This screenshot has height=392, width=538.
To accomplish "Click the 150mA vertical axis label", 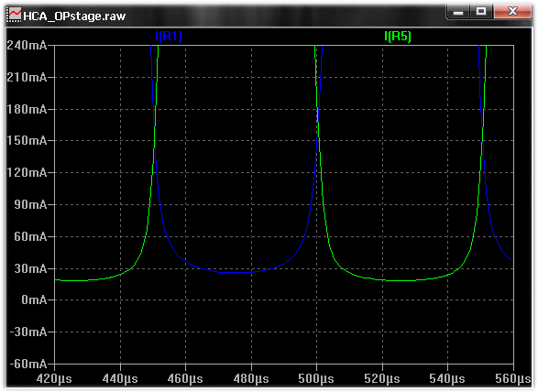I will tap(27, 140).
